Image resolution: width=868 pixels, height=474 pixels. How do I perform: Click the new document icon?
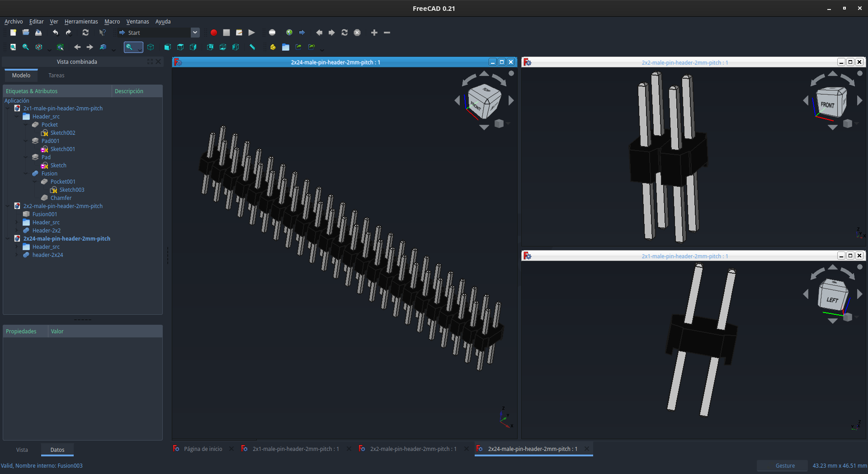pyautogui.click(x=13, y=33)
